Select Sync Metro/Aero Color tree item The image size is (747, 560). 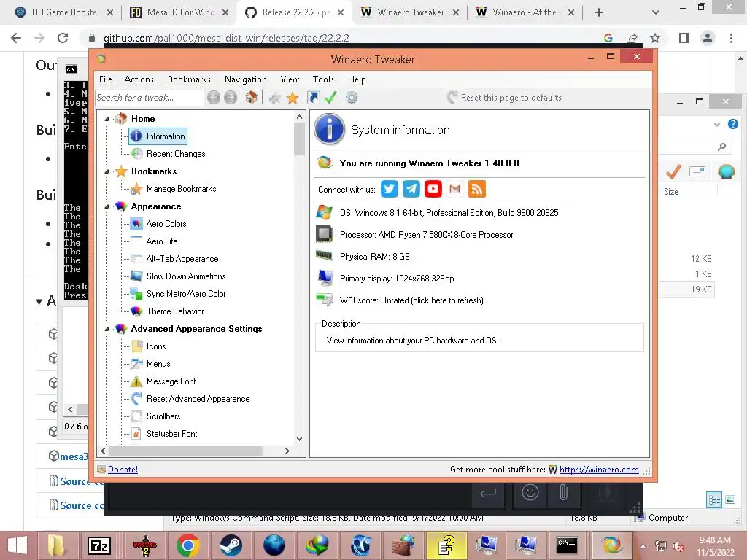tap(186, 294)
